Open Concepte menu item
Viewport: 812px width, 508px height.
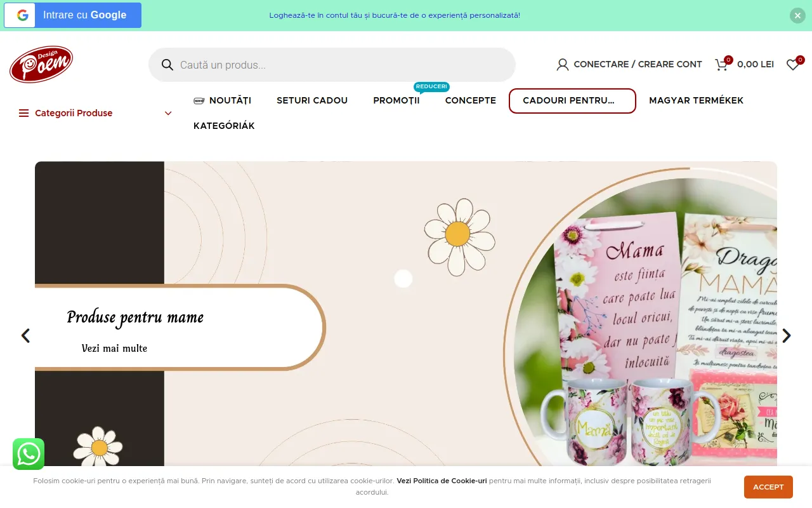pyautogui.click(x=471, y=100)
